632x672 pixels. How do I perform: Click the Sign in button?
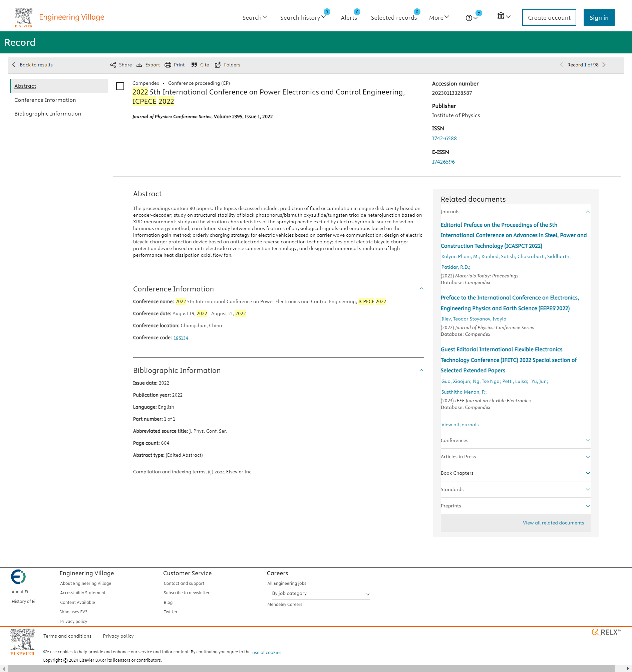point(599,18)
